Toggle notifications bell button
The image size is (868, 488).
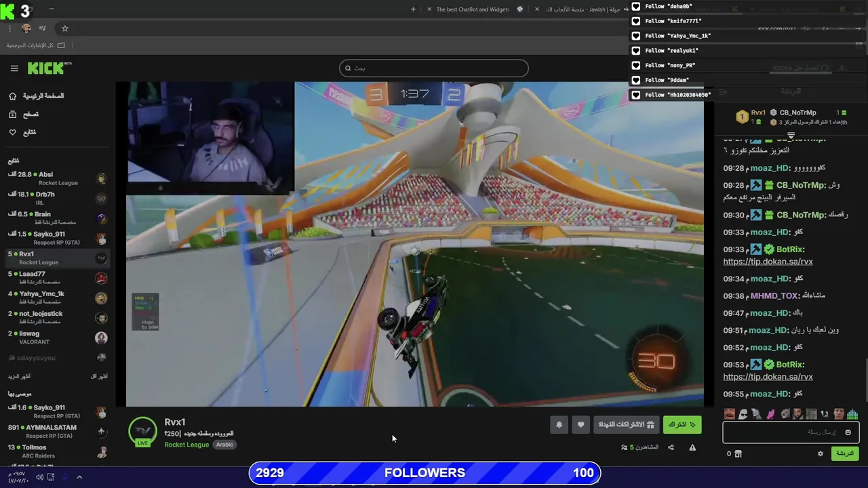559,424
